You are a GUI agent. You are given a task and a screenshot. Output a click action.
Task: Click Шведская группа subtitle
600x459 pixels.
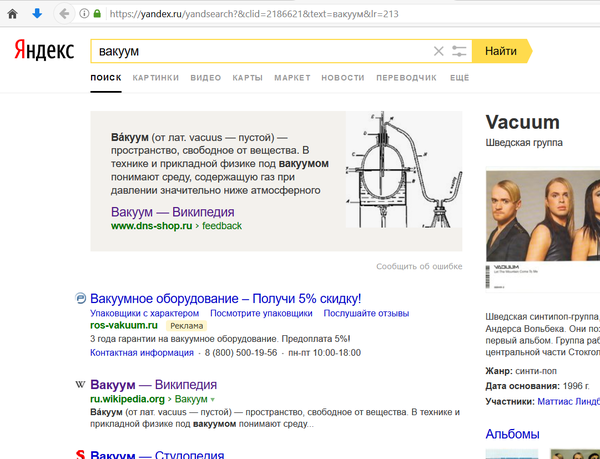pyautogui.click(x=524, y=143)
